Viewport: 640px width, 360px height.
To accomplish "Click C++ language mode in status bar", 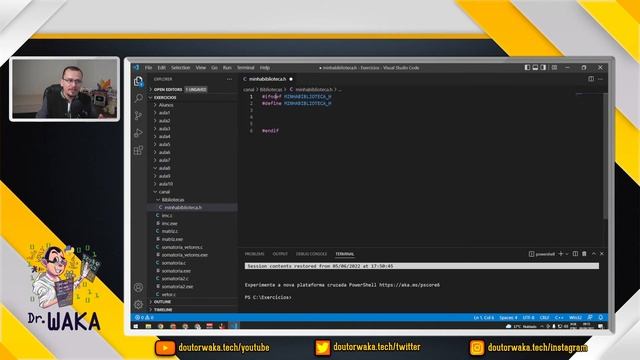I will (559, 318).
